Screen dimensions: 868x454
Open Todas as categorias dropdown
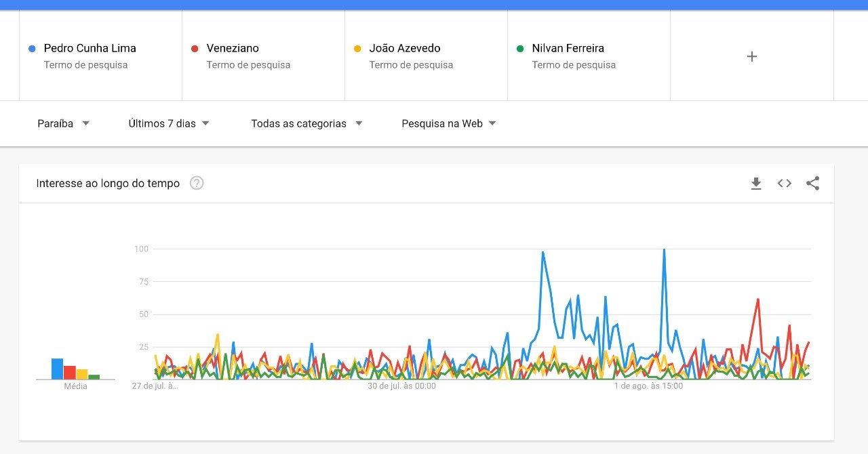tap(307, 123)
